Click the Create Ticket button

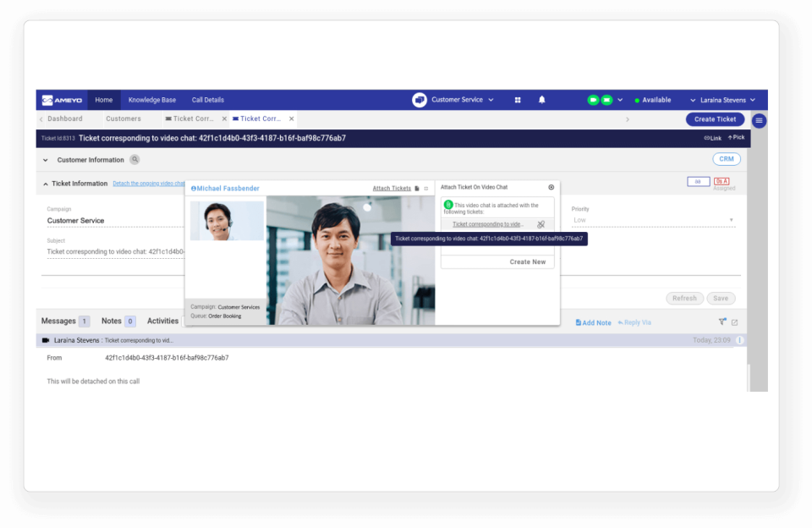(x=715, y=118)
